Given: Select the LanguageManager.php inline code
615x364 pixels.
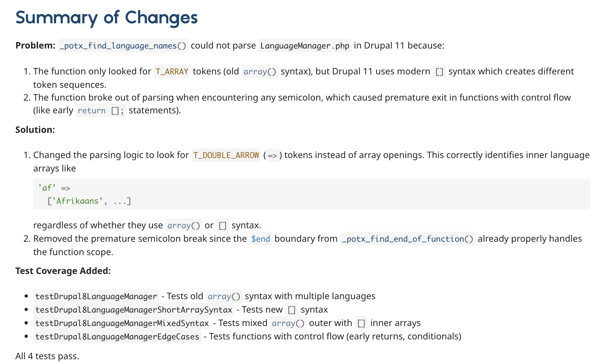Looking at the screenshot, I should [x=305, y=46].
